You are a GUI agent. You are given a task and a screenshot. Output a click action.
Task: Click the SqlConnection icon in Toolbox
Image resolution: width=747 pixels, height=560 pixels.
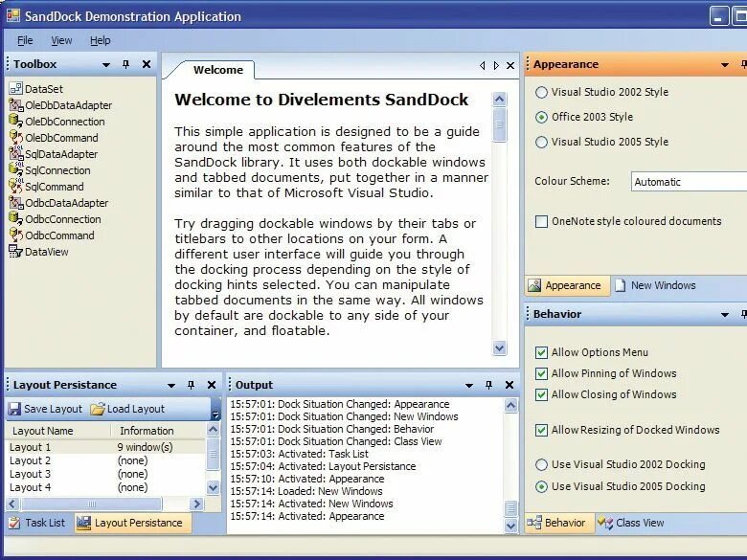pos(15,169)
